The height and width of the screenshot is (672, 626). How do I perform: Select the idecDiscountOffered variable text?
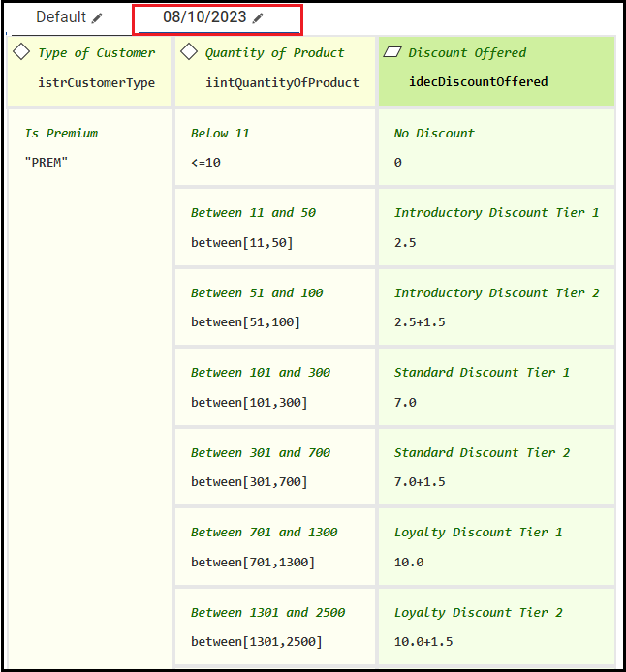[x=478, y=82]
